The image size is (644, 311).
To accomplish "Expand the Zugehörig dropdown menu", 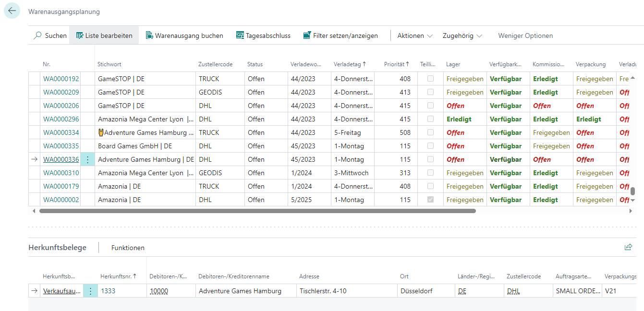I will pyautogui.click(x=462, y=36).
